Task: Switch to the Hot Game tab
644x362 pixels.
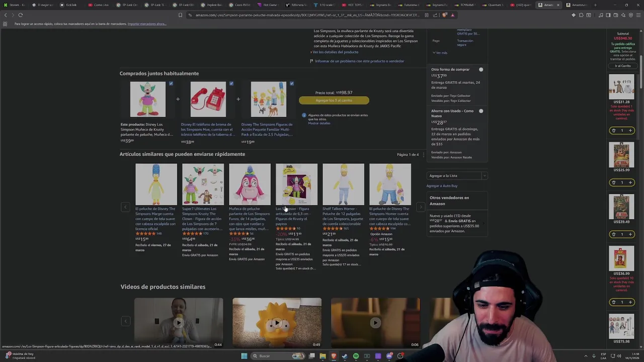Action: tap(267, 5)
